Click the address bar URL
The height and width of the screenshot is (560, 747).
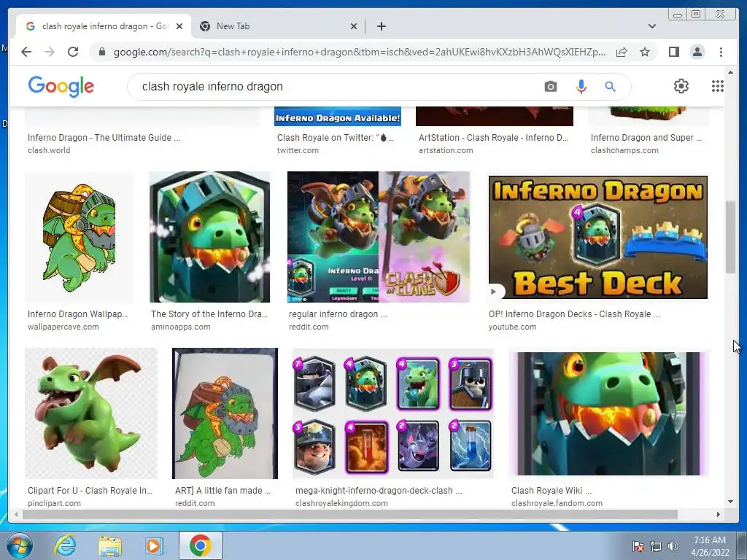point(359,52)
